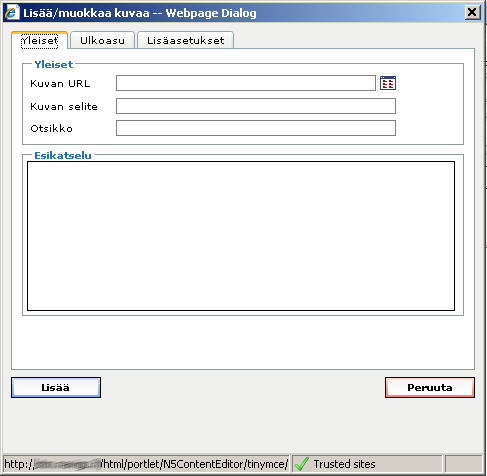Click the blue Yleiset group heading
Viewport: 487px width, 476px height.
point(54,64)
